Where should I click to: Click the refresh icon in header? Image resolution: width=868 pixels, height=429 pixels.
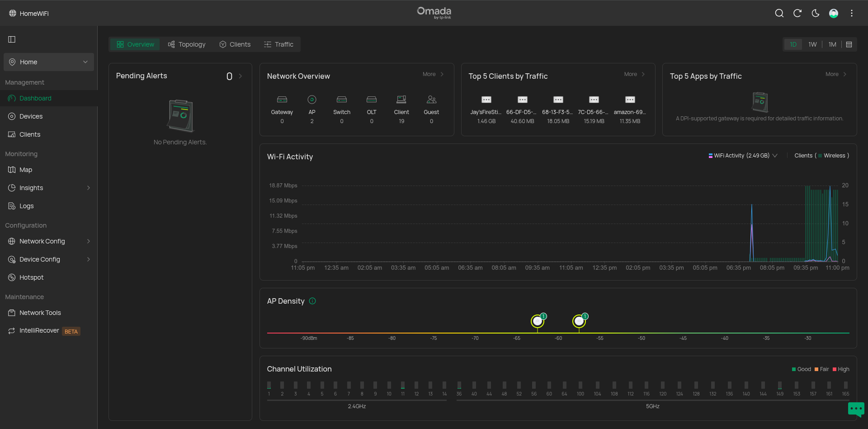[797, 13]
